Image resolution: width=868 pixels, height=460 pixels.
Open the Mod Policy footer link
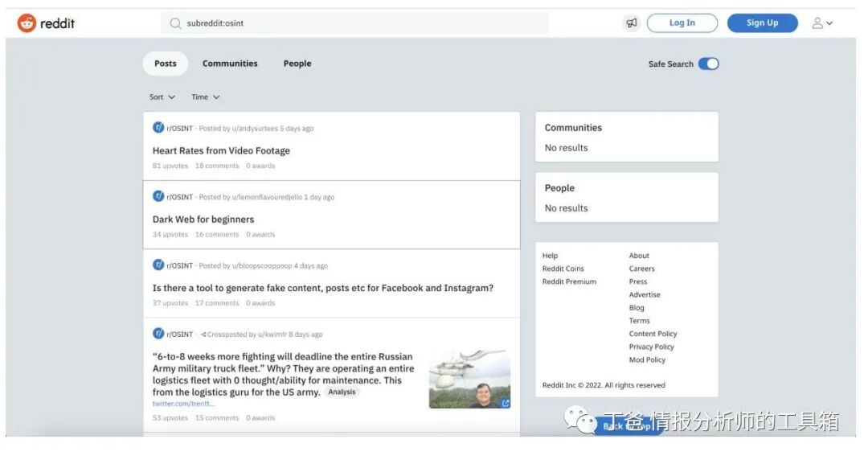(646, 359)
